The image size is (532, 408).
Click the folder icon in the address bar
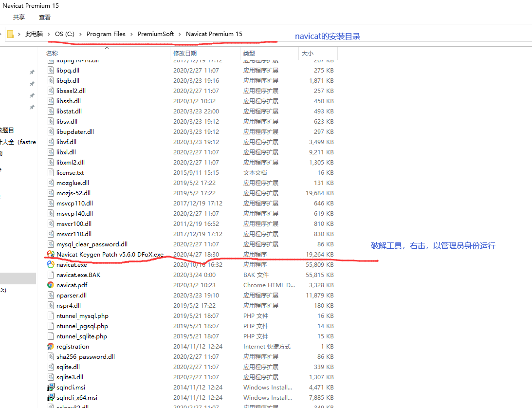pyautogui.click(x=11, y=34)
